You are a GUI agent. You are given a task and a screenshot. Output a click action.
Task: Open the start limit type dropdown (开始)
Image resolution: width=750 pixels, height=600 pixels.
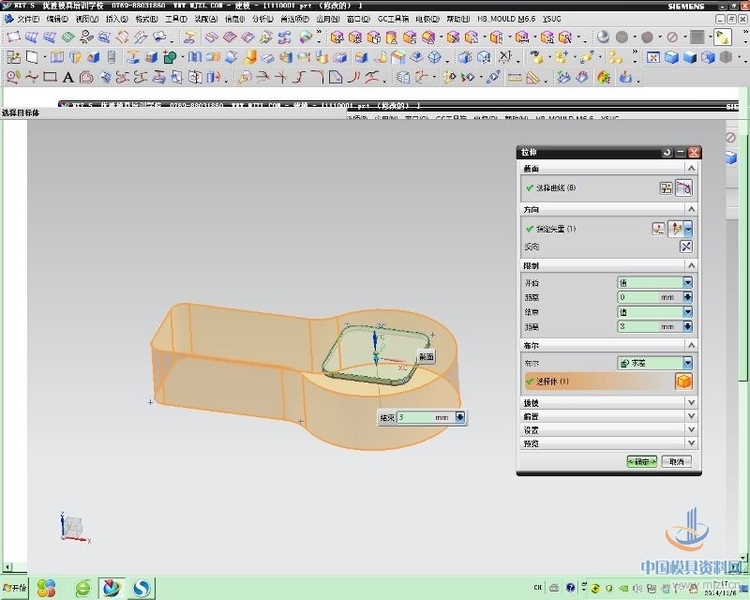pos(687,283)
